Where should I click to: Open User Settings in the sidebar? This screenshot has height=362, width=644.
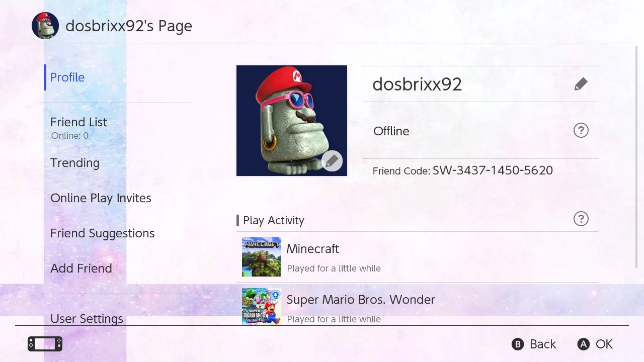[87, 318]
